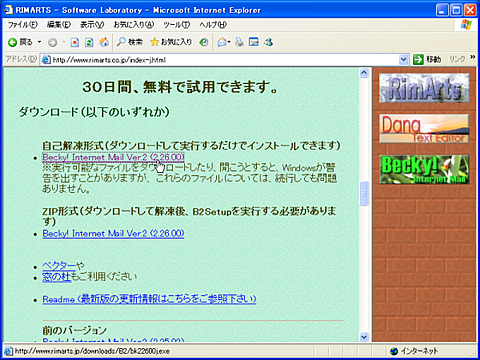
Task: Click the 30日間、無料で試用できます heading
Action: pos(180,87)
